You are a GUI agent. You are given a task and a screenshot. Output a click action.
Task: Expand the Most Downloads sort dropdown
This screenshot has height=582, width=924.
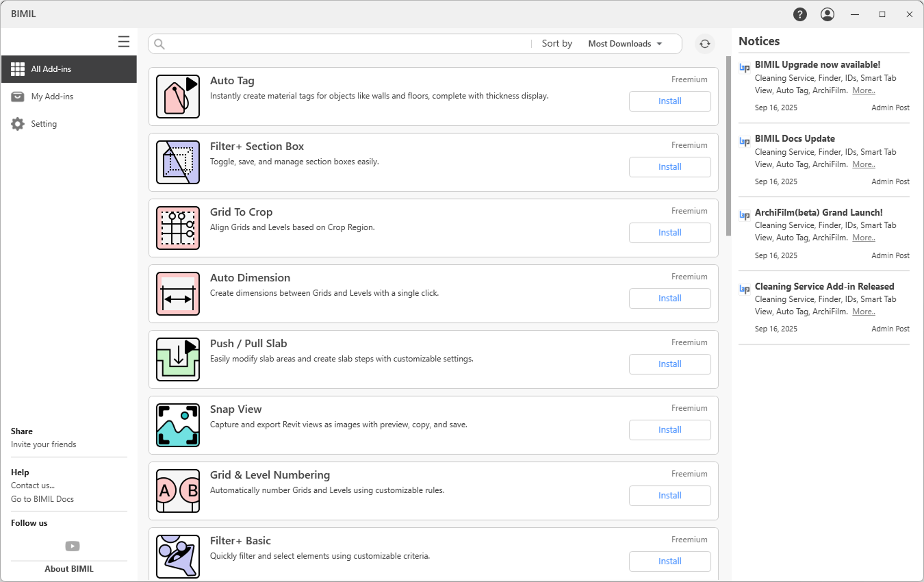(626, 44)
